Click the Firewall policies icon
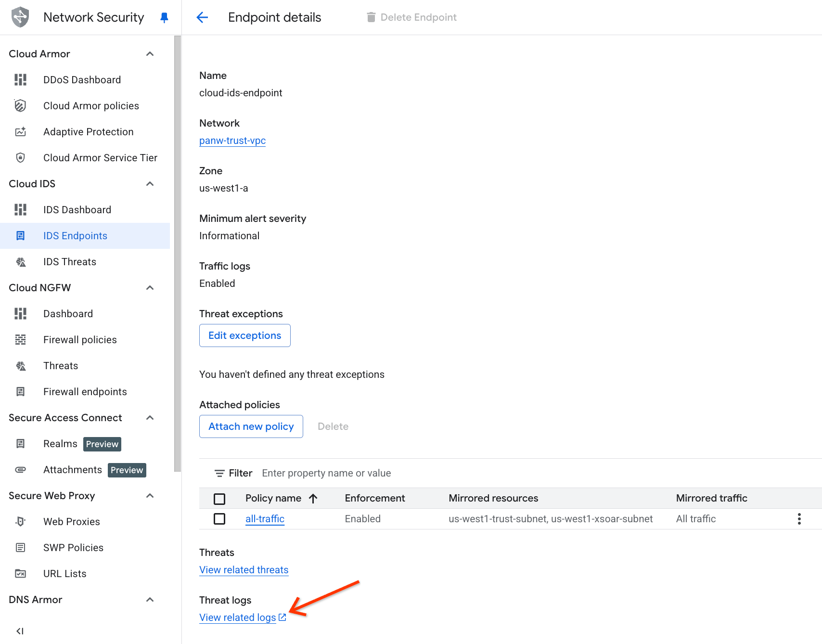 click(x=21, y=340)
